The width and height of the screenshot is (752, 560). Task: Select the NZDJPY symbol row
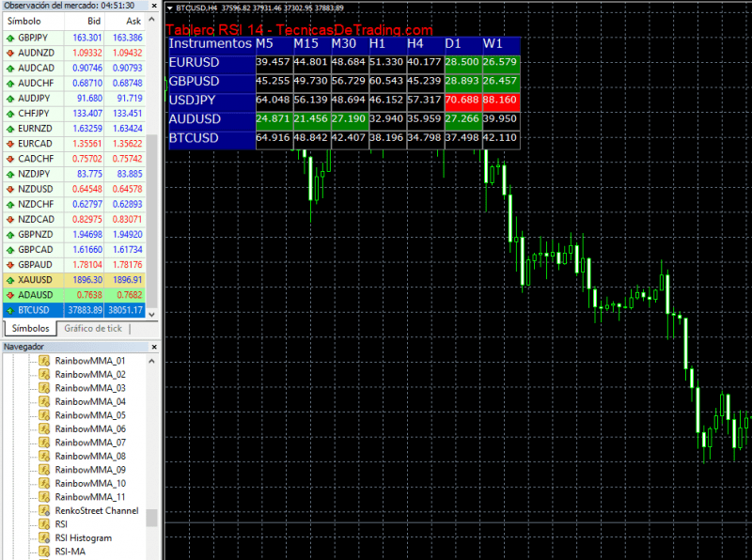[74, 174]
